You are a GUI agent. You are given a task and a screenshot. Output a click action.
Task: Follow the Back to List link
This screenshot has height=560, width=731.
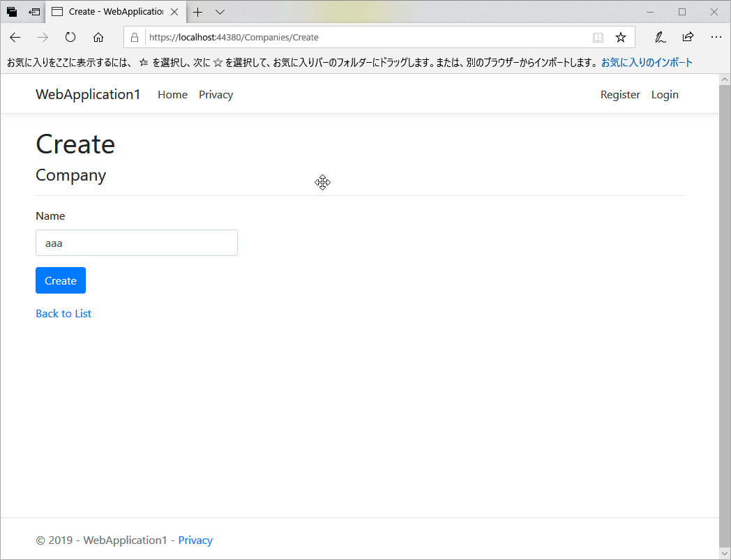63,313
